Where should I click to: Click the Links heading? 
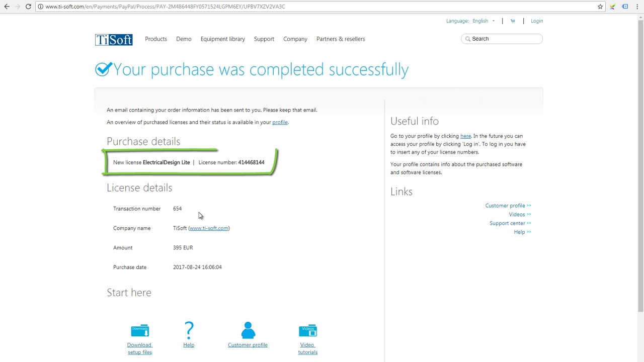coord(401,192)
